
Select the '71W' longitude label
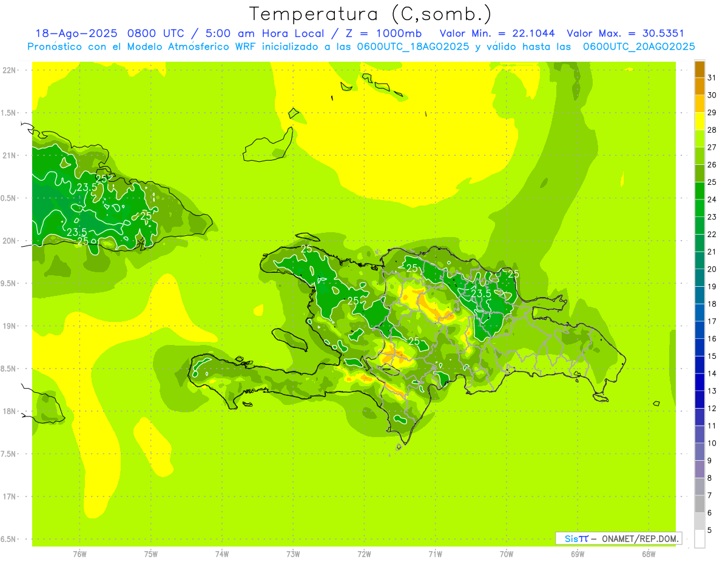[x=435, y=554]
